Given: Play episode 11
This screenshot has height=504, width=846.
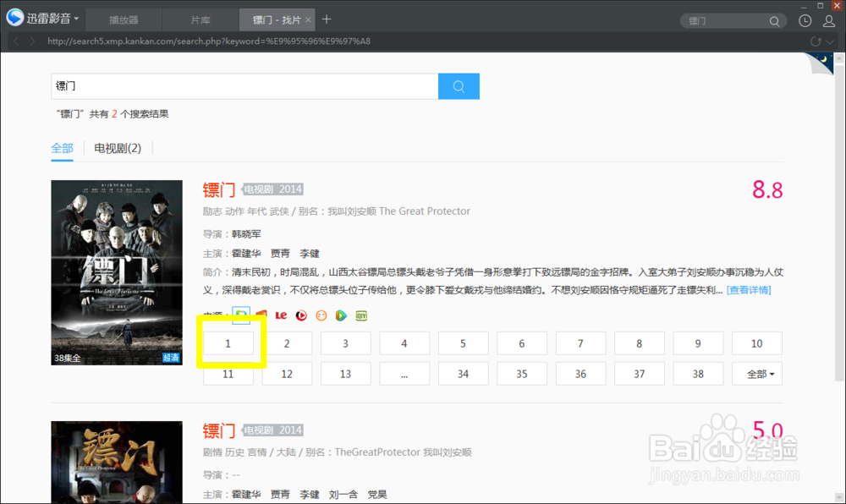Looking at the screenshot, I should (x=228, y=374).
